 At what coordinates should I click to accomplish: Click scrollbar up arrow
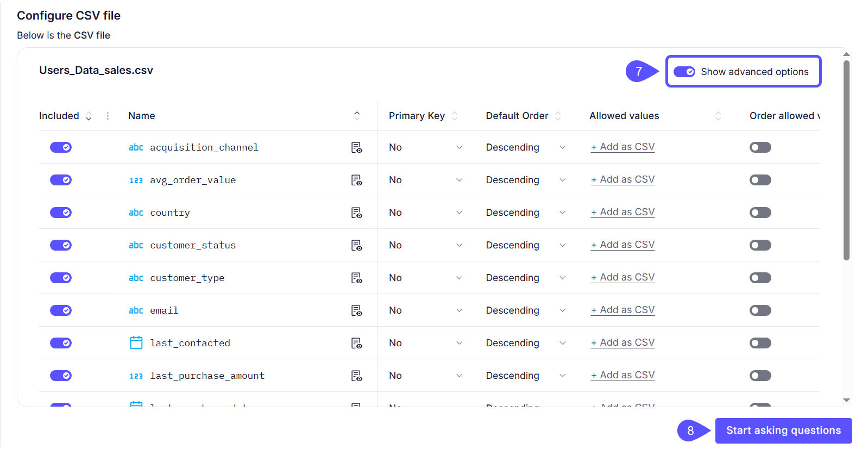coord(846,54)
